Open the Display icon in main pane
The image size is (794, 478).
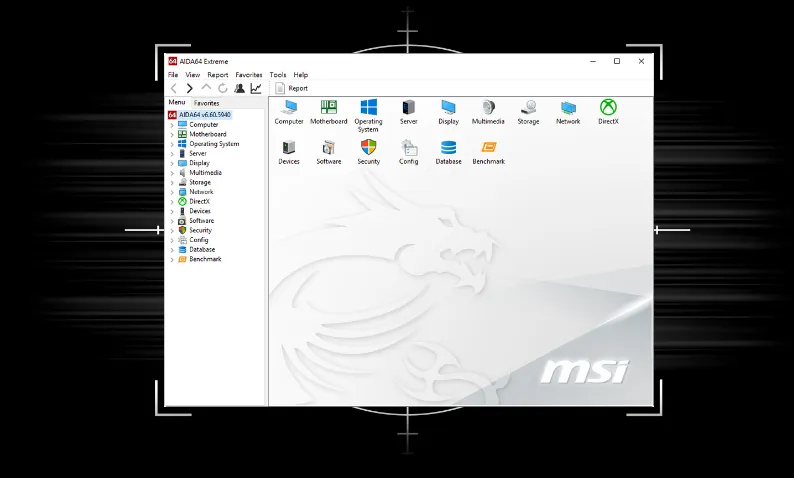(448, 112)
